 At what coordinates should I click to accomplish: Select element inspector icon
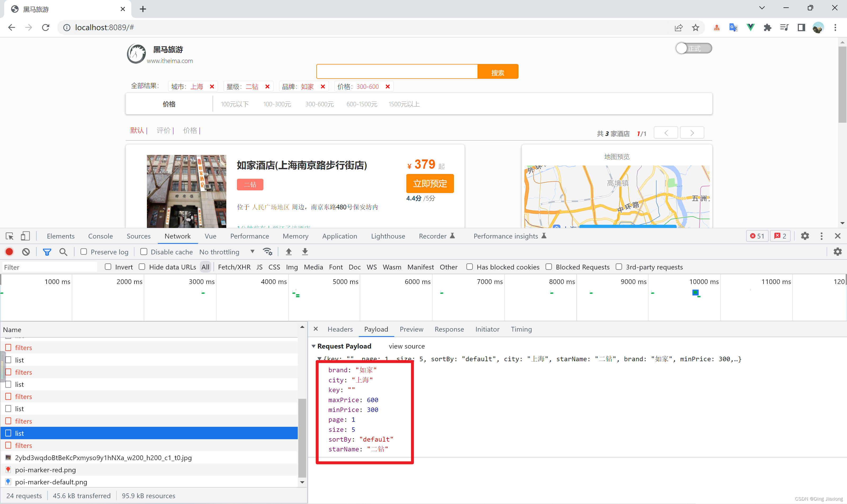pos(10,236)
